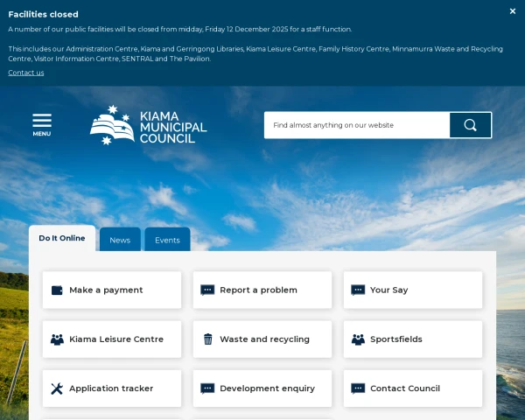Switch to the News tab
Screen dimensions: 525x420
(x=120, y=240)
